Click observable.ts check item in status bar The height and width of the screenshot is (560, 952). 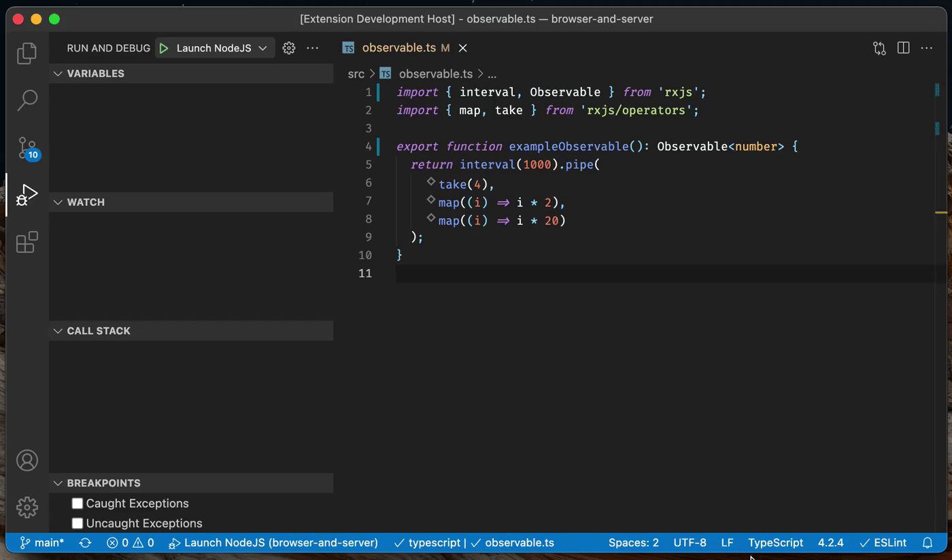pos(513,542)
